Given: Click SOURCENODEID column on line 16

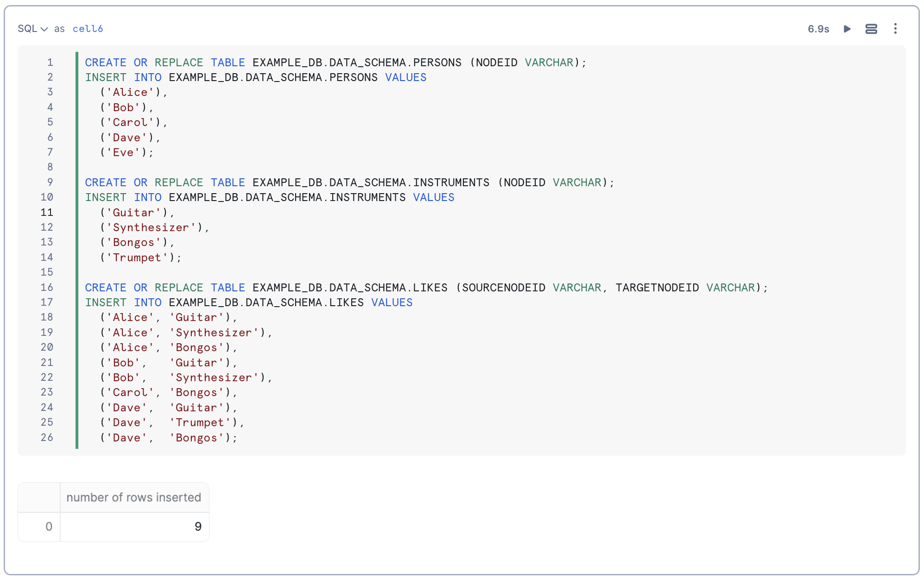Looking at the screenshot, I should 504,288.
